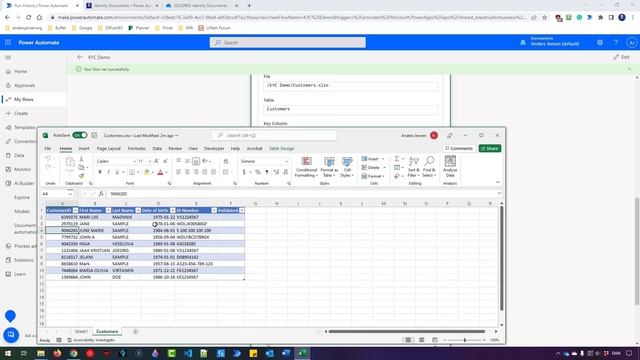The width and height of the screenshot is (640, 360).
Task: Switch to the Data ribbon tab
Action: click(157, 149)
